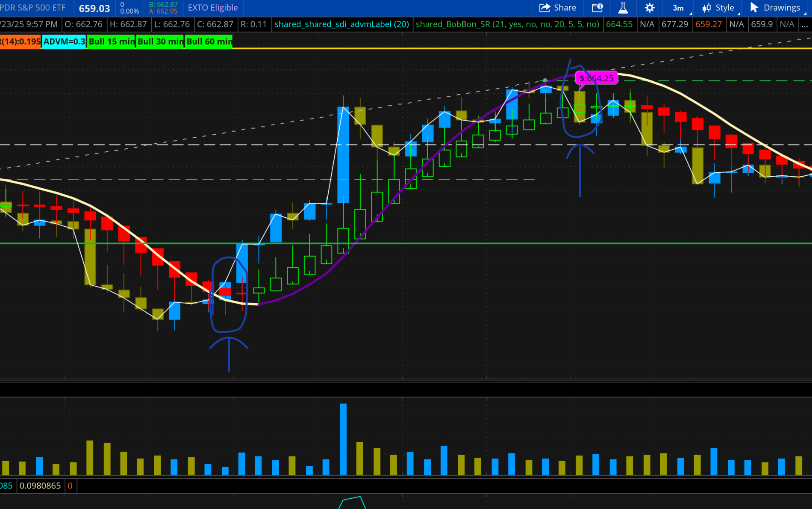Open the Style dropdown menu
812x509 pixels.
pyautogui.click(x=719, y=8)
